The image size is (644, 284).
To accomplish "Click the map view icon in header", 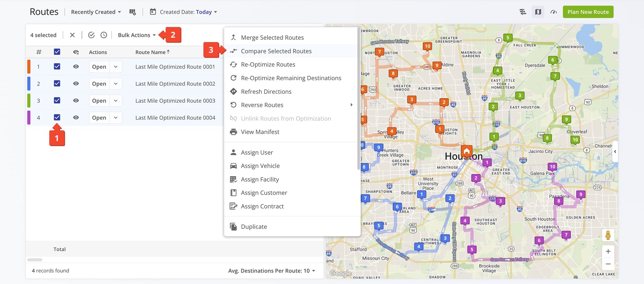I will [x=538, y=12].
